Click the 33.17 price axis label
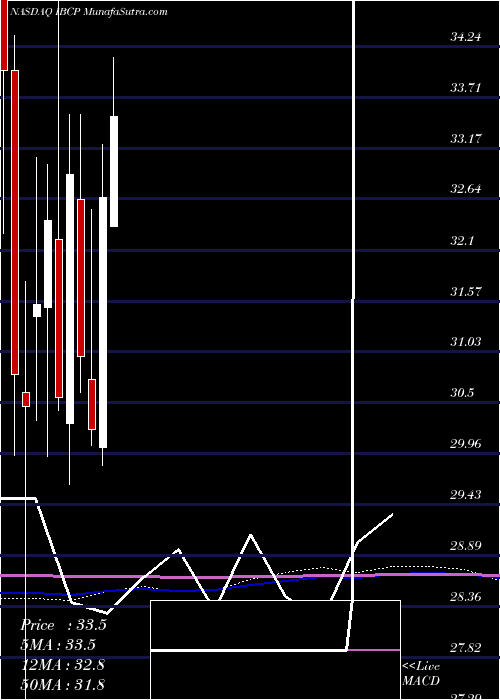 point(465,139)
